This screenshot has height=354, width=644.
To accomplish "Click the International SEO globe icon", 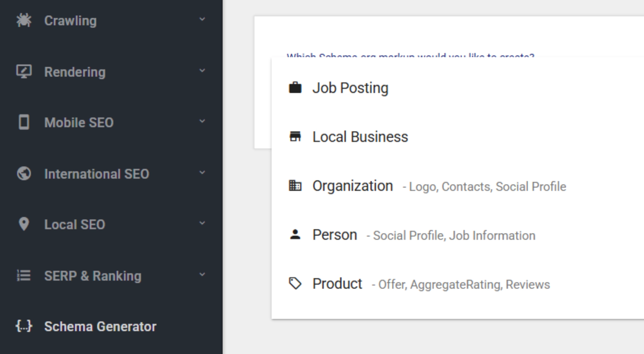I will [x=24, y=173].
